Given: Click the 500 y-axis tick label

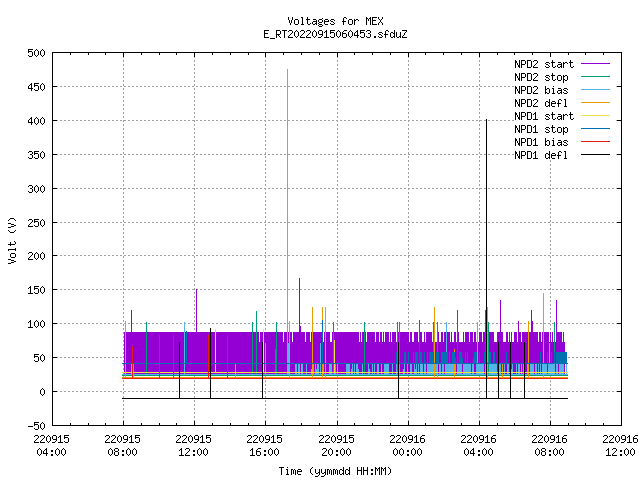Looking at the screenshot, I should coord(36,53).
